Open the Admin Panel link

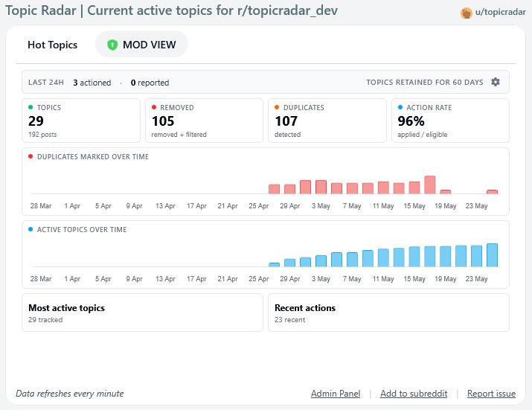[x=336, y=394]
